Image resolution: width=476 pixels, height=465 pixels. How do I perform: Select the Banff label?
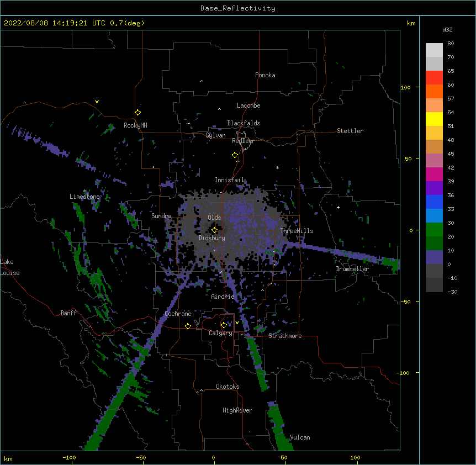[68, 313]
